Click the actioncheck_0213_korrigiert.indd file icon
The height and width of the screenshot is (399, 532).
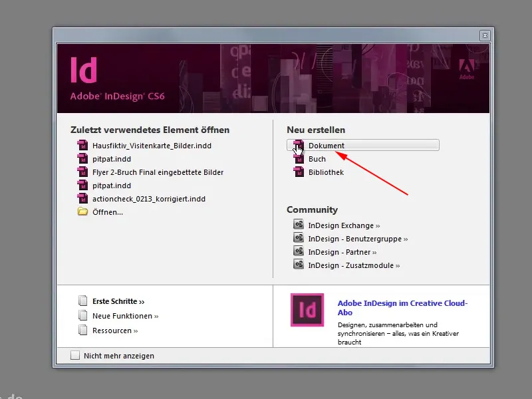click(82, 198)
